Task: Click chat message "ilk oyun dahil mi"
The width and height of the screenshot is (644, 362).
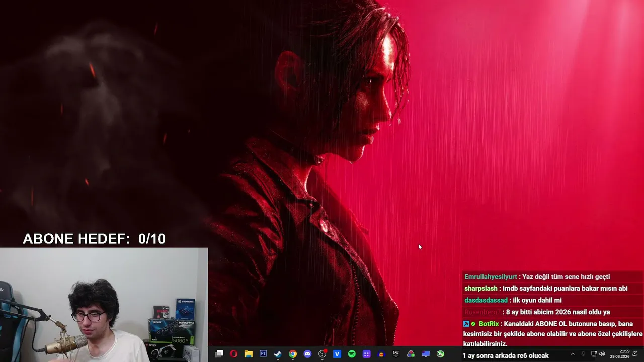Action: (537, 300)
